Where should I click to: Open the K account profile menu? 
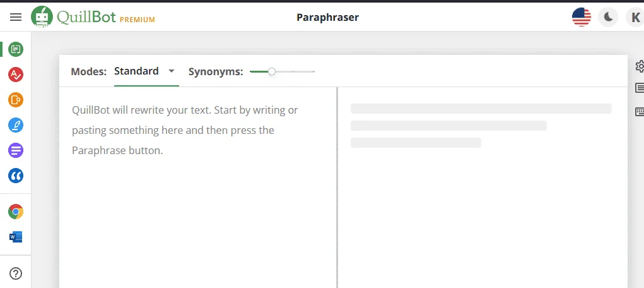click(635, 17)
